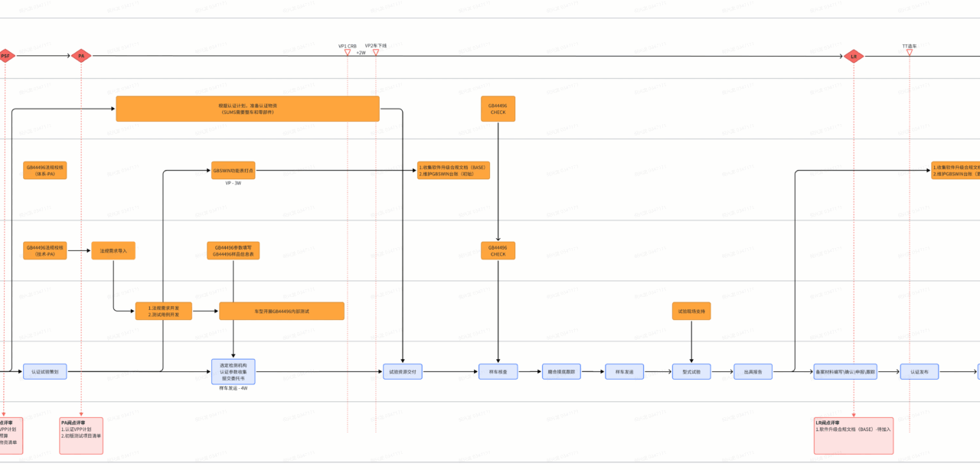Click the 型式试验 blue node
The image size is (980, 470).
(691, 371)
